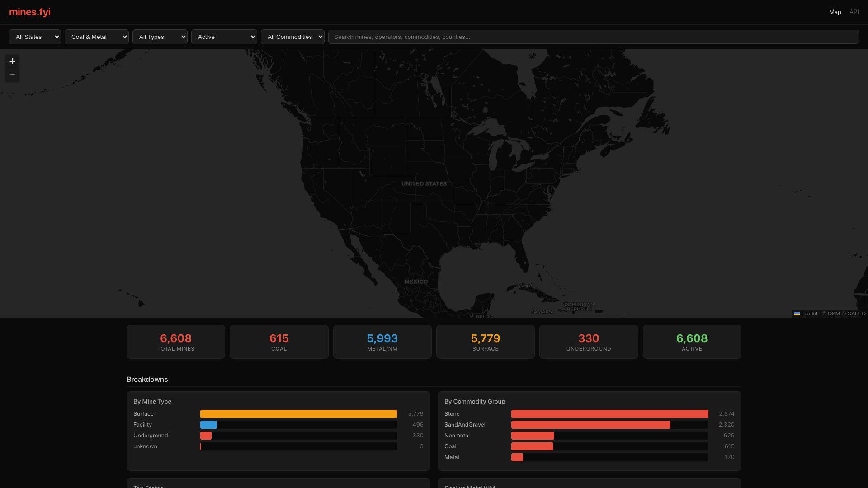Click the SandAndGravel commodity bar

point(591,425)
